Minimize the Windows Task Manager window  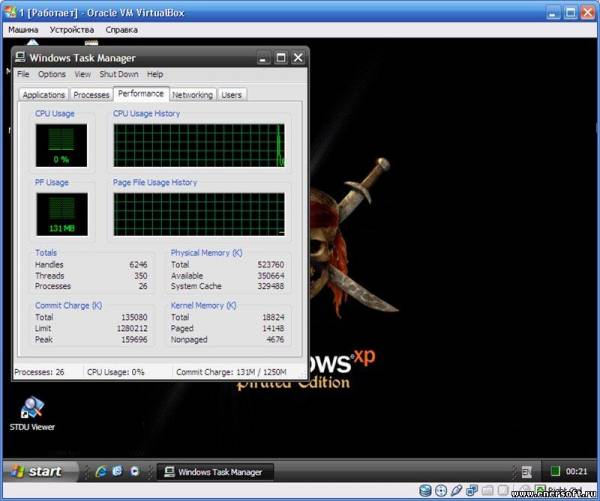pos(263,58)
